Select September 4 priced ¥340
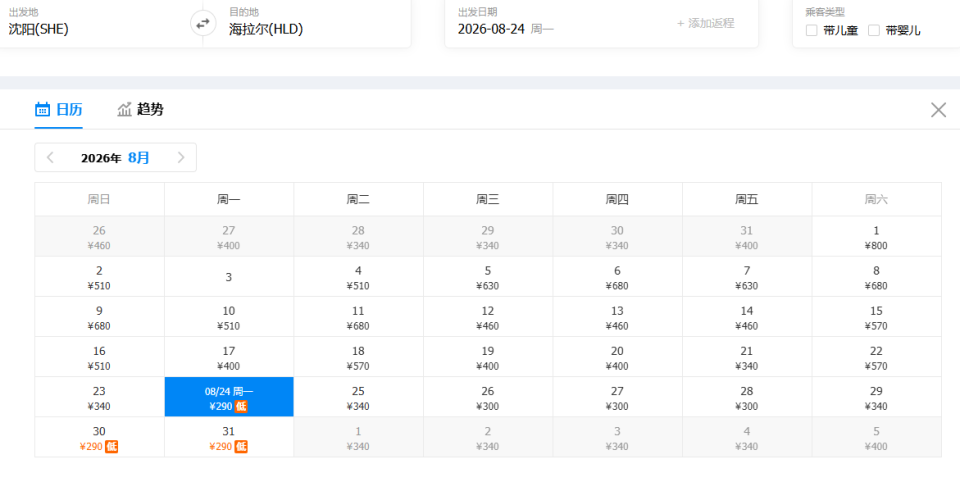This screenshot has width=960, height=482. click(x=747, y=437)
